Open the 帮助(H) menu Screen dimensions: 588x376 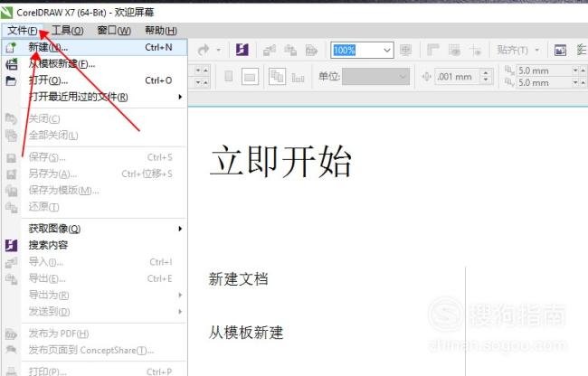(x=161, y=31)
